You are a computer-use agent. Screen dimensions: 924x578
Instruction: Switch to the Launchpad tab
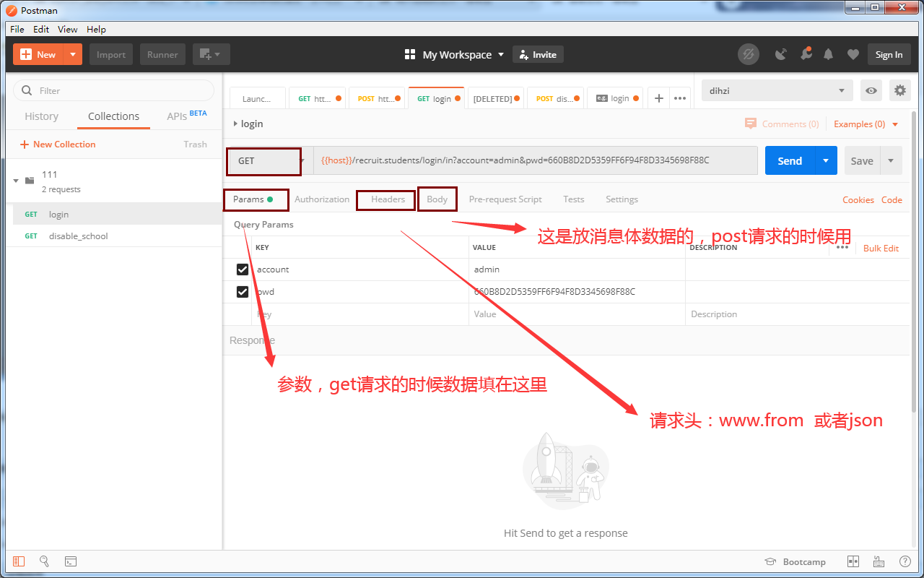258,98
